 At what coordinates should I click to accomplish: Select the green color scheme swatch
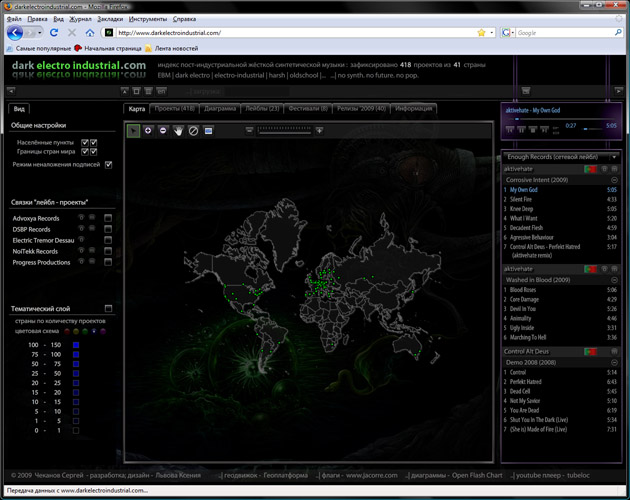click(85, 331)
